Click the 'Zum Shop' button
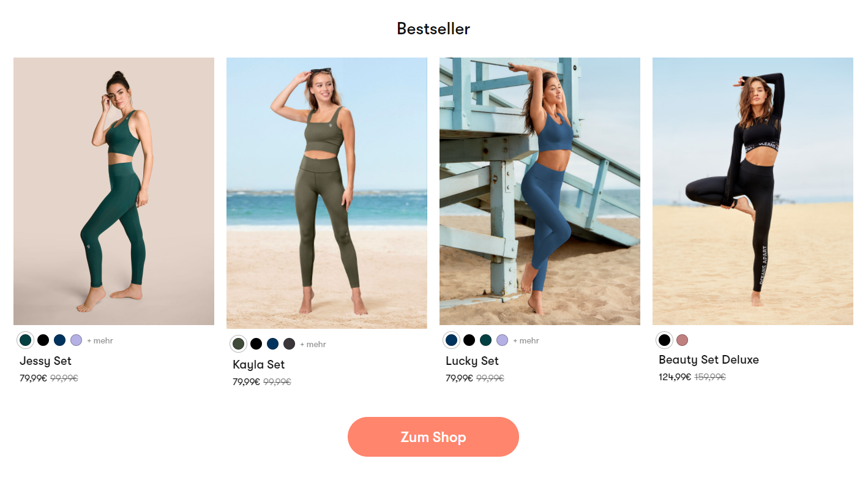Viewport: 868px width, 491px height. (x=433, y=437)
